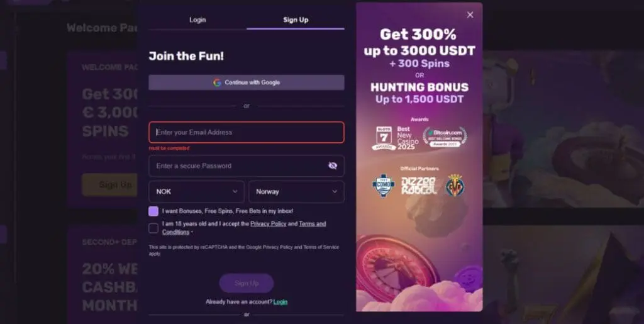Click the purple Sign Up submit button
The image size is (644, 324).
click(247, 283)
